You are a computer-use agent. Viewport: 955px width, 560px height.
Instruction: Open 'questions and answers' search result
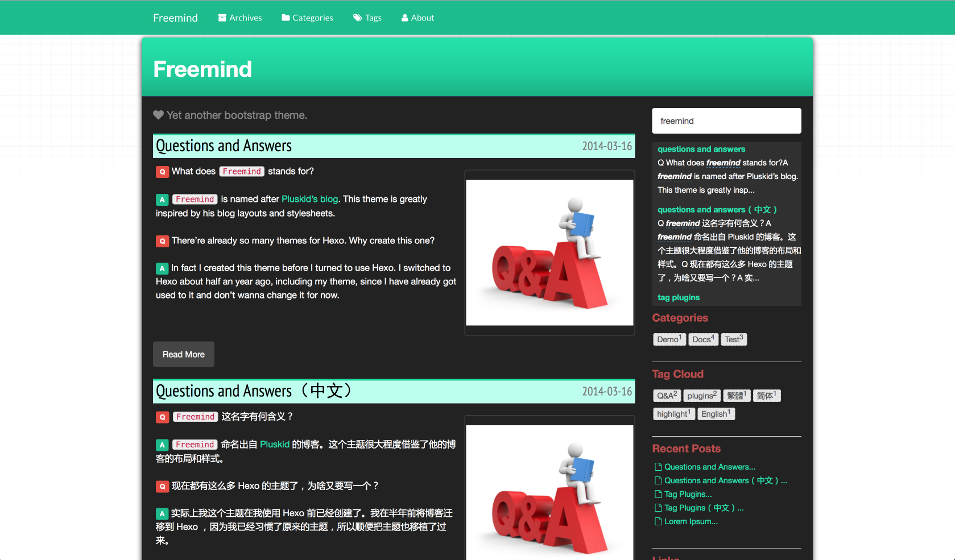tap(701, 149)
